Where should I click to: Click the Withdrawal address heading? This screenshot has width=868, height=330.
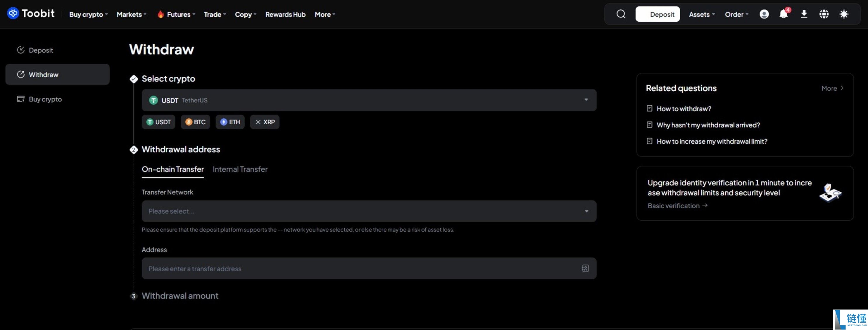pos(181,149)
